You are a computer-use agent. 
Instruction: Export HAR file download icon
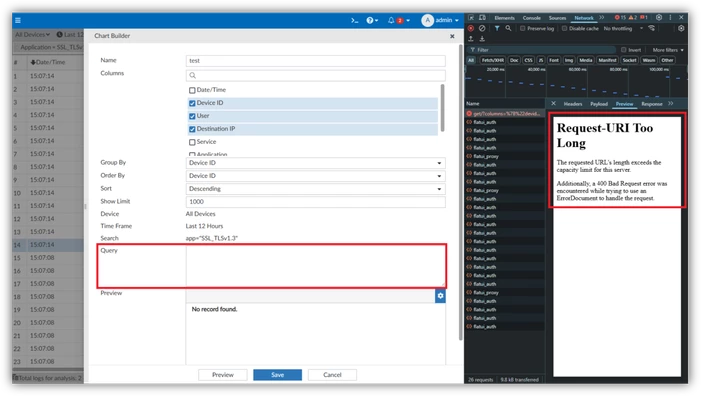click(x=482, y=39)
